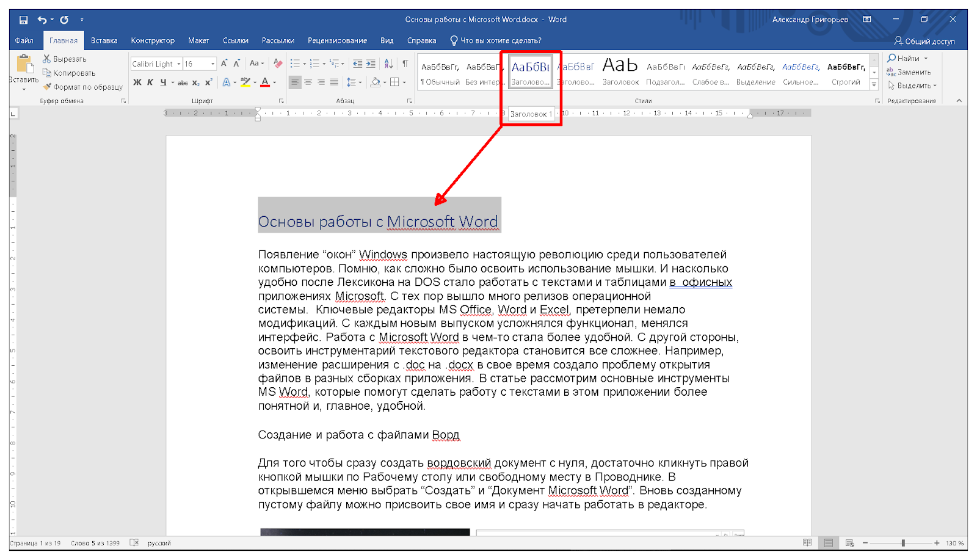This screenshot has width=977, height=560.
Task: Open the Change Case (Aa) dropdown
Action: pos(256,64)
